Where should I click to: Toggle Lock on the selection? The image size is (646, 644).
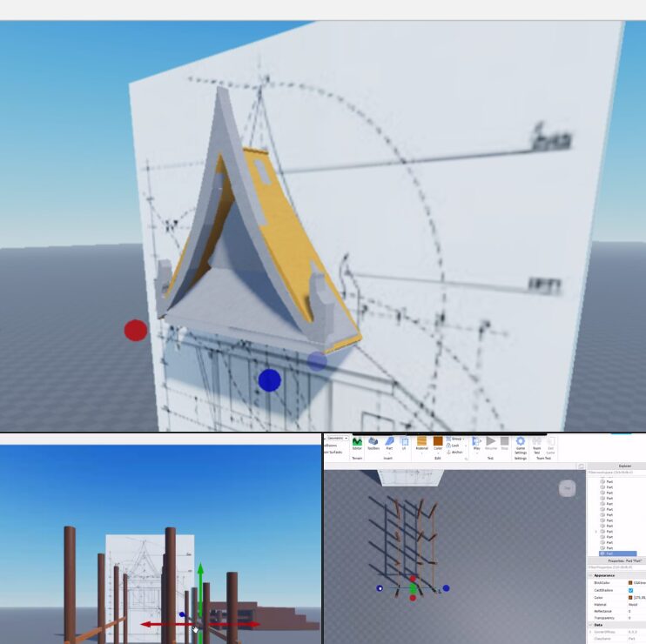[x=455, y=445]
